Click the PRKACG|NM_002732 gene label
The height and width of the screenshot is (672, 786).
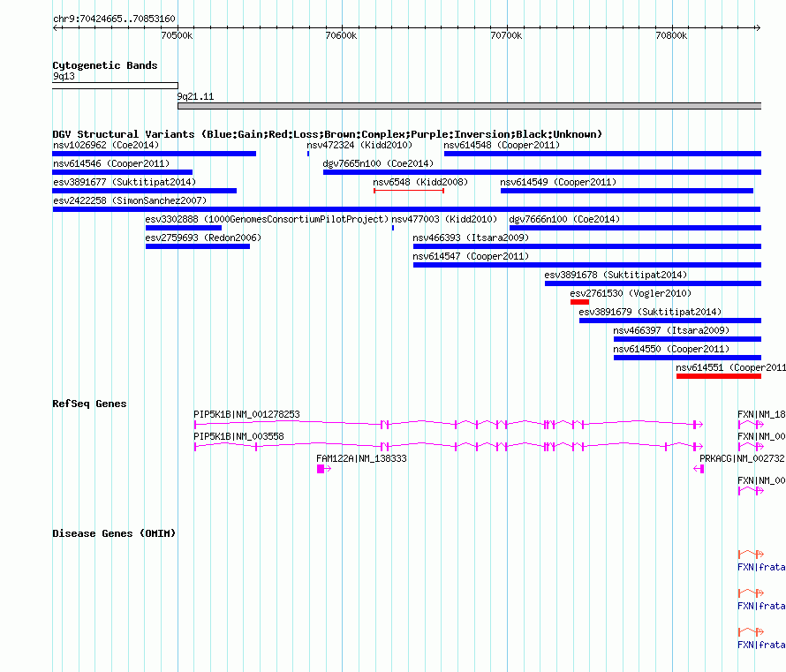[742, 458]
